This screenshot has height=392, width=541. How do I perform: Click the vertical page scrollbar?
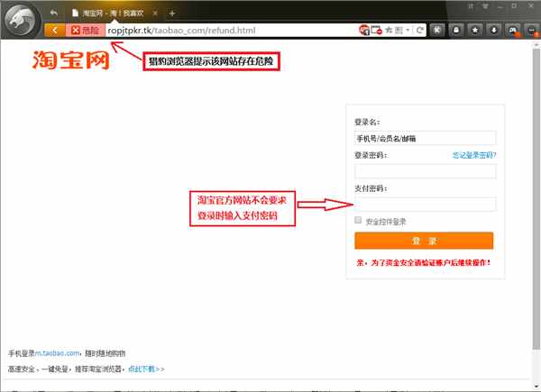click(536, 198)
